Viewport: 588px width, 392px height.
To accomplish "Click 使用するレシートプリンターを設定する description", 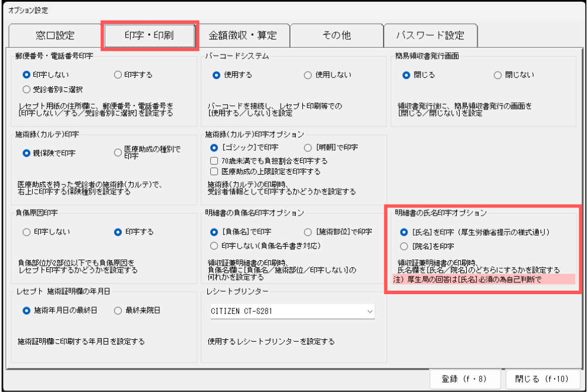I will [271, 342].
